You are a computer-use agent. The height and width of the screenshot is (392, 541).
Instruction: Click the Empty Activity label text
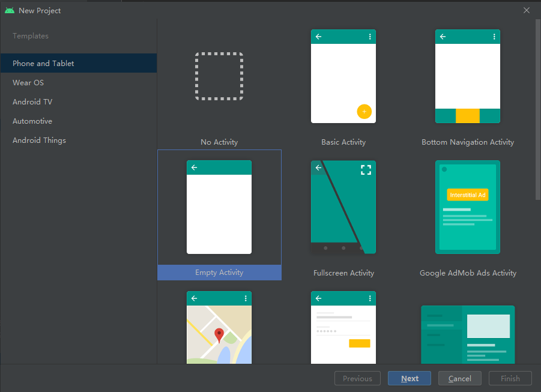click(219, 273)
